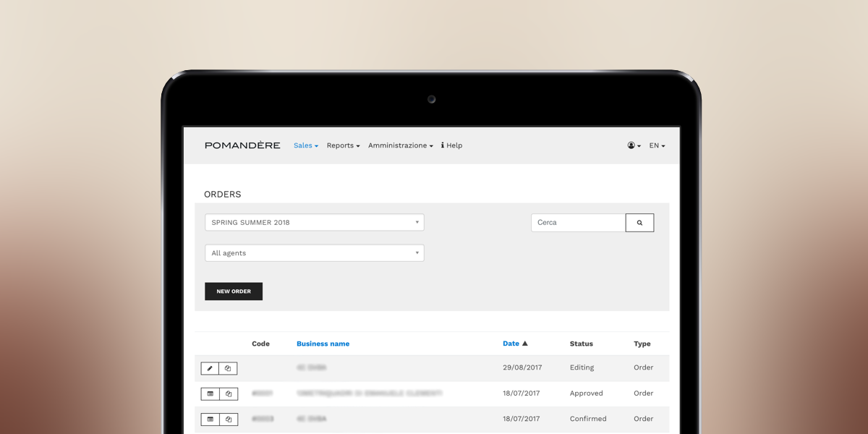The height and width of the screenshot is (434, 868).
Task: View details of the Approved order
Action: coord(210,394)
